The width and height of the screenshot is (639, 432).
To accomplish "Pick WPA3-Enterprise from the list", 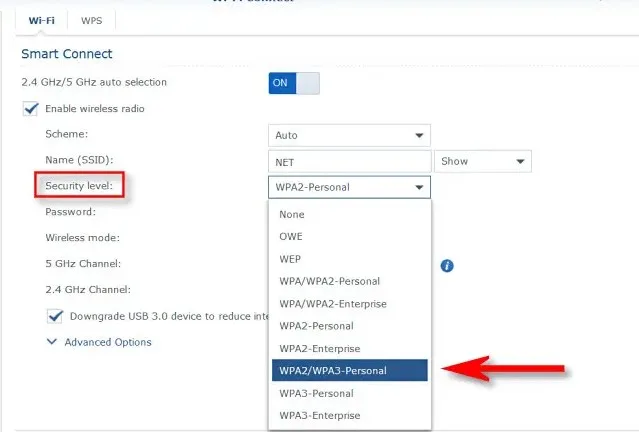I will click(319, 415).
